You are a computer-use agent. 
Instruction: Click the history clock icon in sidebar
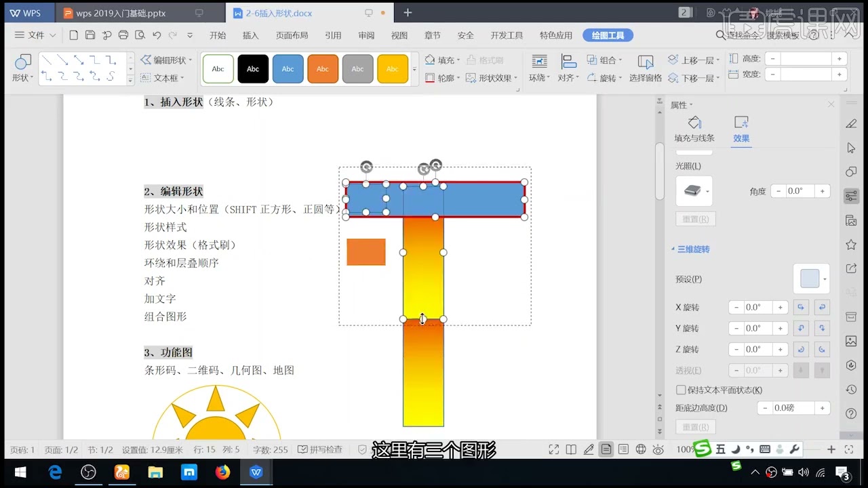pyautogui.click(x=851, y=390)
